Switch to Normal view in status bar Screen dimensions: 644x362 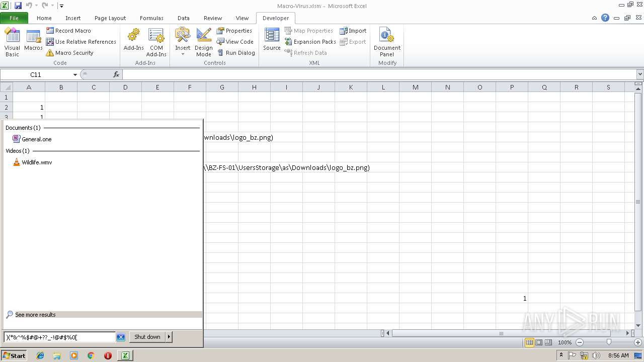pyautogui.click(x=529, y=342)
